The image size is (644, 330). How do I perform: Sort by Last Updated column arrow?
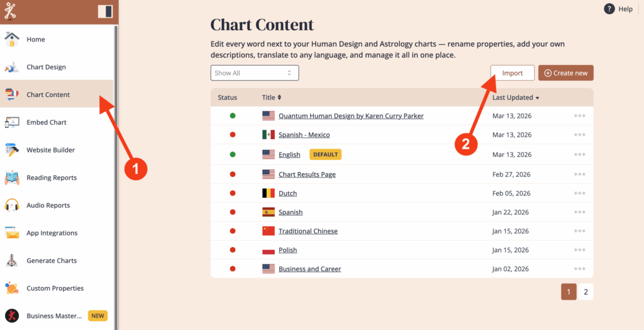537,98
